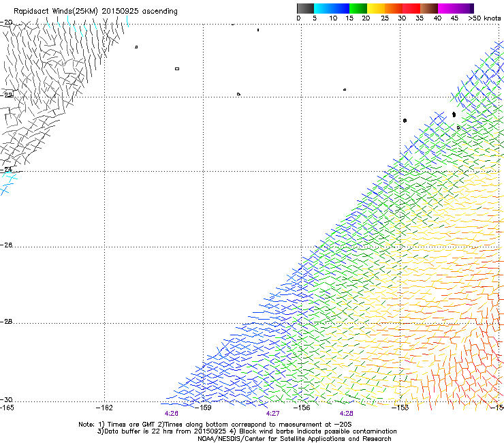The width and height of the screenshot is (504, 443).
Task: Click the '-156' longitude axis label
Action: (302, 408)
